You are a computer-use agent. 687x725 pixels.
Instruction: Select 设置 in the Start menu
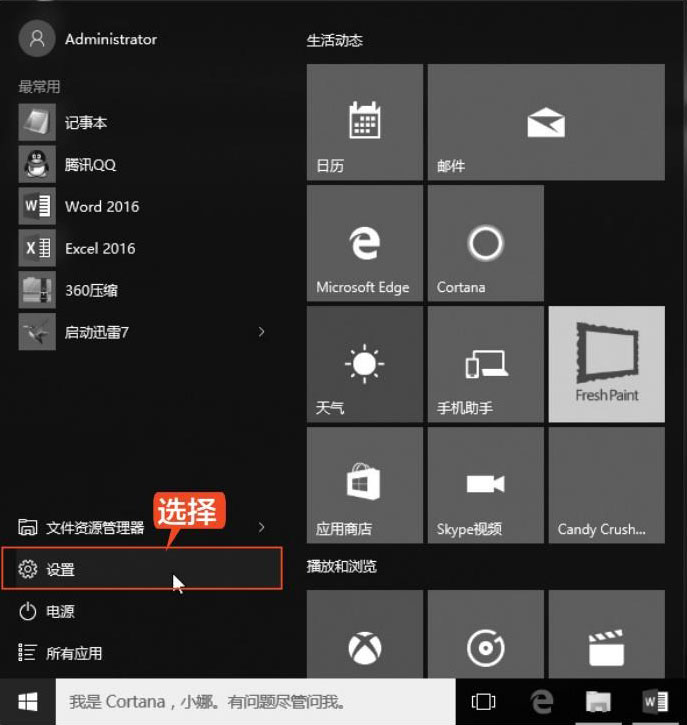click(x=142, y=568)
